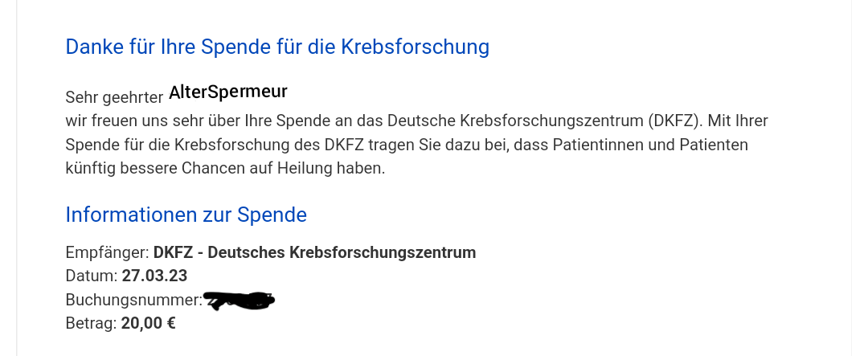Click the "Empfänger:" label
Image resolution: width=868 pixels, height=356 pixels.
tap(107, 252)
